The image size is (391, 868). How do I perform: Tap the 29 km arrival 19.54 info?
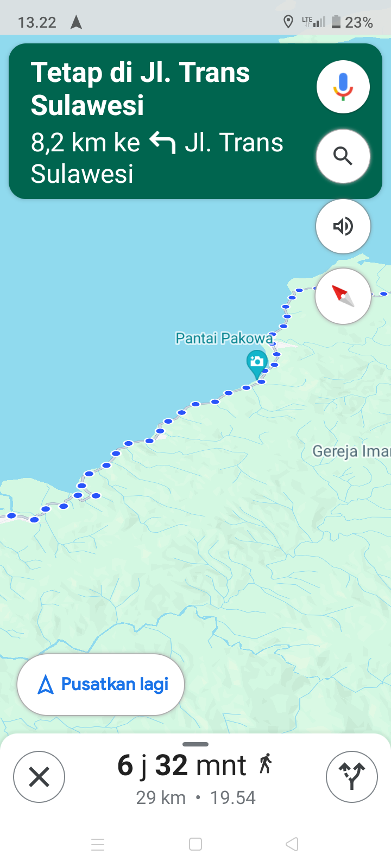[x=195, y=797]
